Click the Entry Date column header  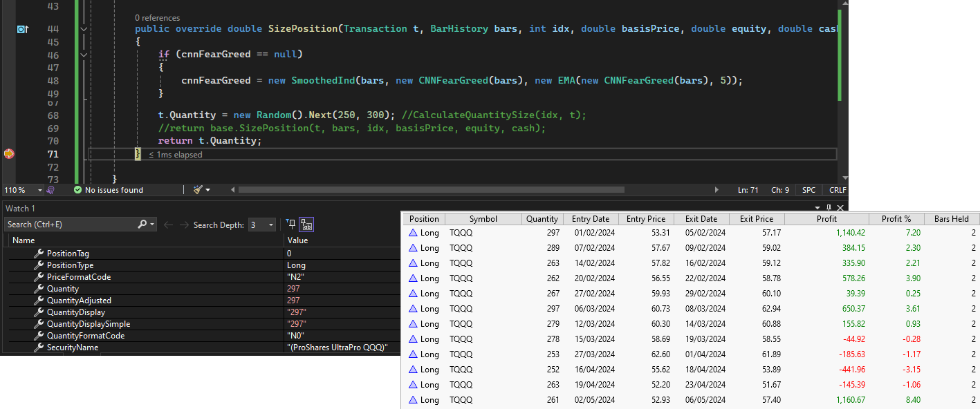point(590,219)
